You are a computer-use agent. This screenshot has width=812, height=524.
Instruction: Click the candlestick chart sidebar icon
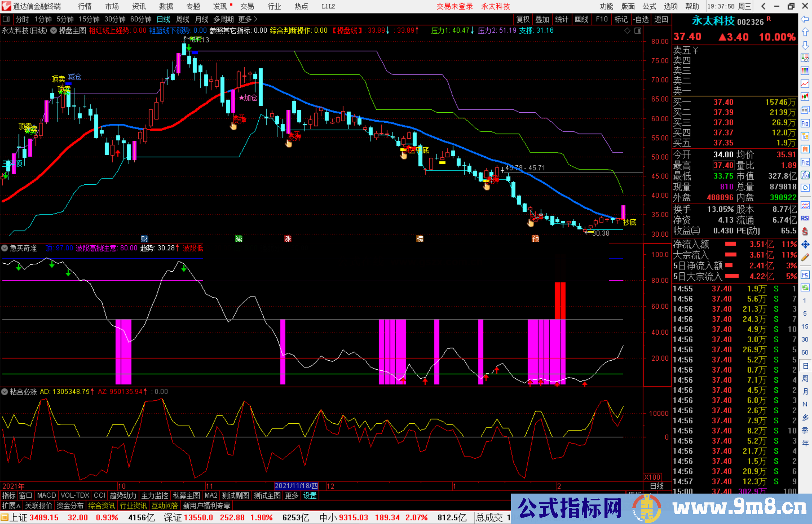805,97
